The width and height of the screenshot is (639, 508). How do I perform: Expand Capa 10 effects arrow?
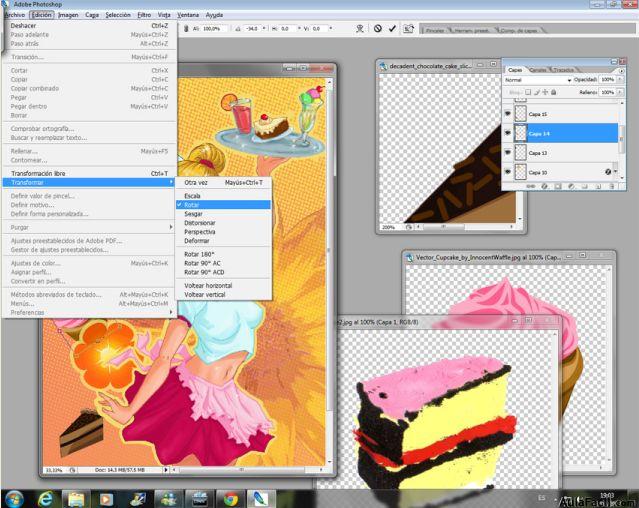[615, 172]
